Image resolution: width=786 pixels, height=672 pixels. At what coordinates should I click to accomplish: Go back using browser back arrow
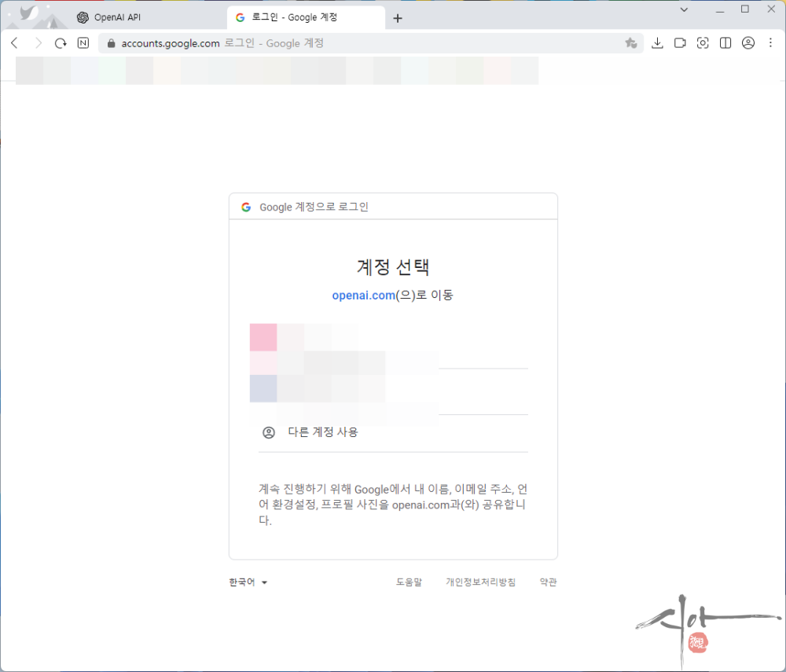[14, 43]
